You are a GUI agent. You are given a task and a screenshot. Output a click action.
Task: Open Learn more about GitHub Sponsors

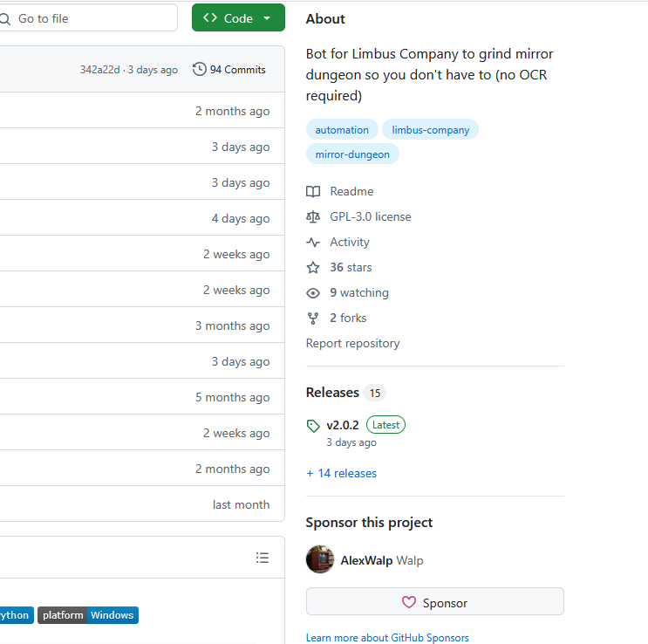click(387, 637)
